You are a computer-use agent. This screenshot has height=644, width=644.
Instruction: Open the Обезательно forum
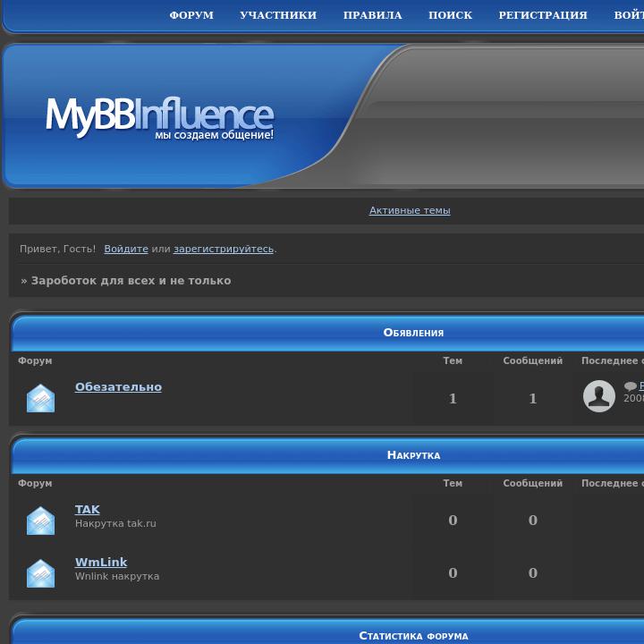118,387
